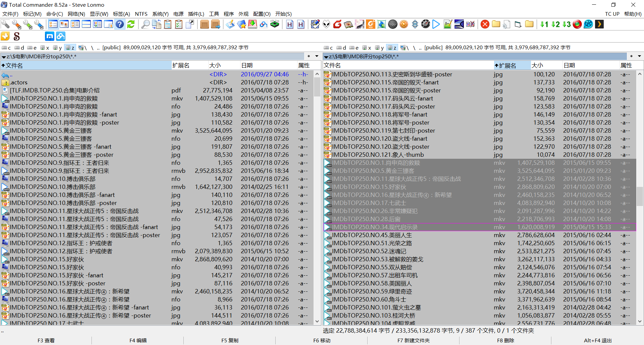
Task: Click the blue help question mark icon
Action: point(120,24)
